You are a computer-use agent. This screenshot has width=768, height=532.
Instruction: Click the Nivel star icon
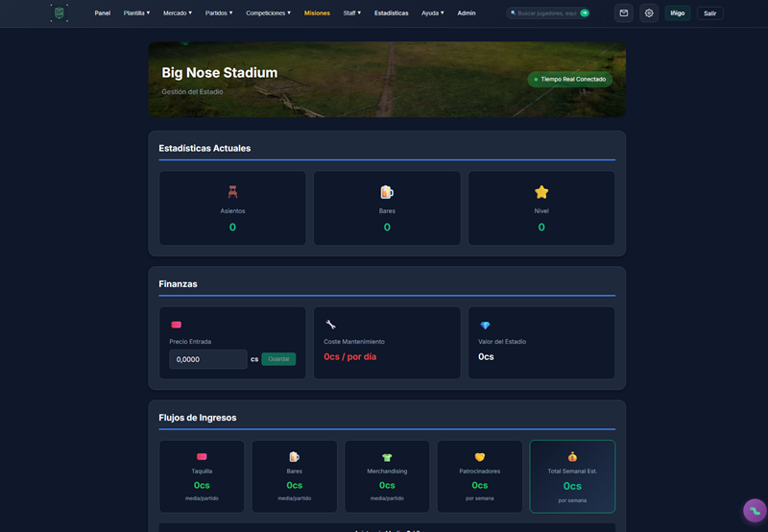(541, 192)
